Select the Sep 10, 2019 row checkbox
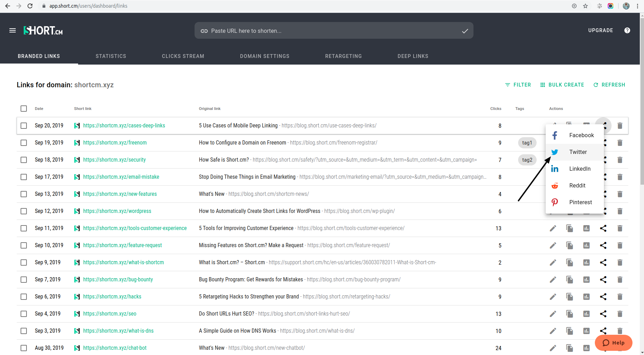644x355 pixels. [x=24, y=245]
